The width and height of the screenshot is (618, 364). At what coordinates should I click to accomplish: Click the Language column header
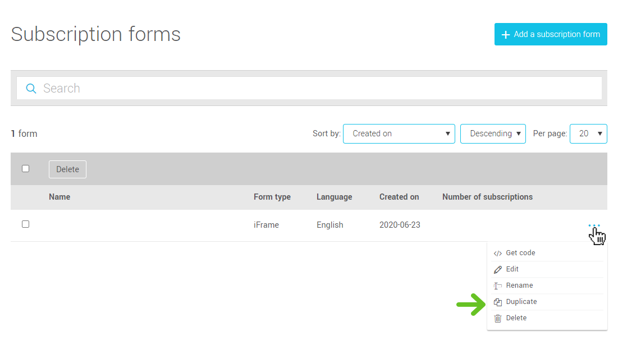click(334, 197)
